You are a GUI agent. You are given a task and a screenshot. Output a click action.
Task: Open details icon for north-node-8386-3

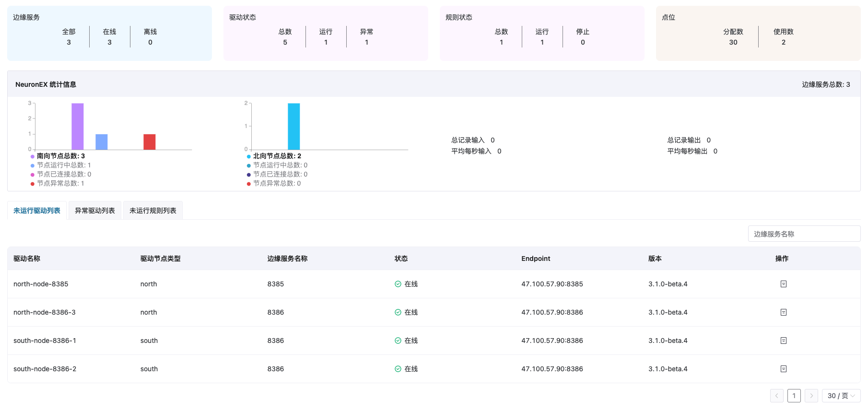[783, 312]
